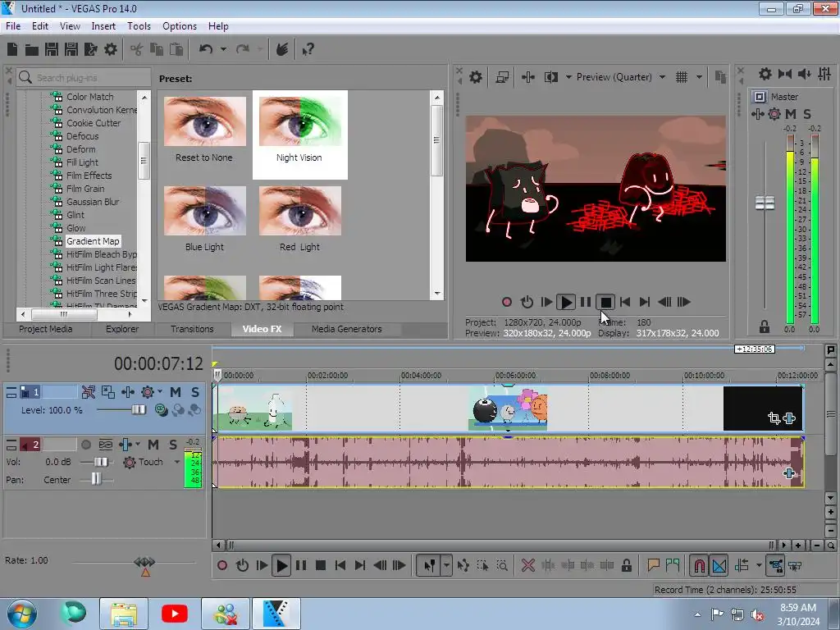Play from start in preview controls
The width and height of the screenshot is (840, 630).
pos(546,302)
